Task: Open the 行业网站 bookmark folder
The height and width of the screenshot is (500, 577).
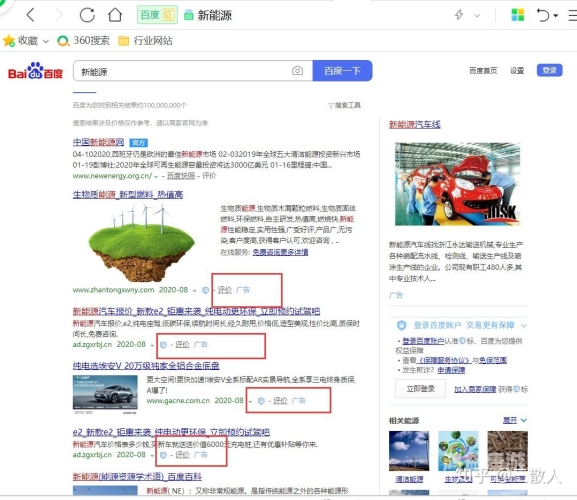Action: click(x=145, y=40)
